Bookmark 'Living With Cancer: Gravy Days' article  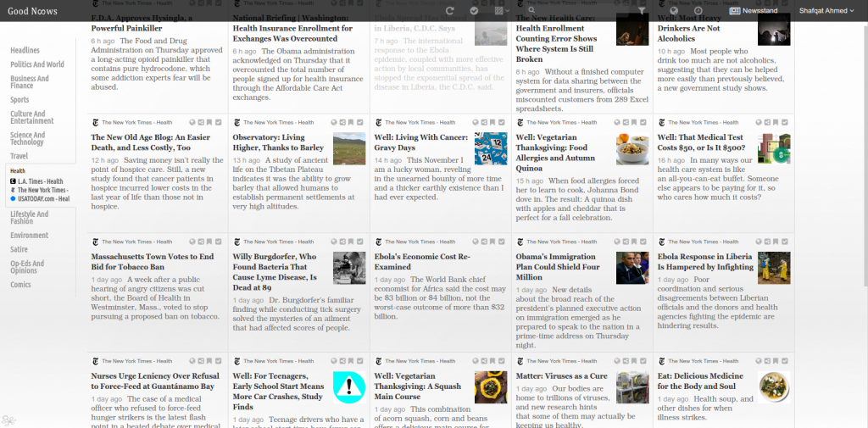[x=492, y=122]
